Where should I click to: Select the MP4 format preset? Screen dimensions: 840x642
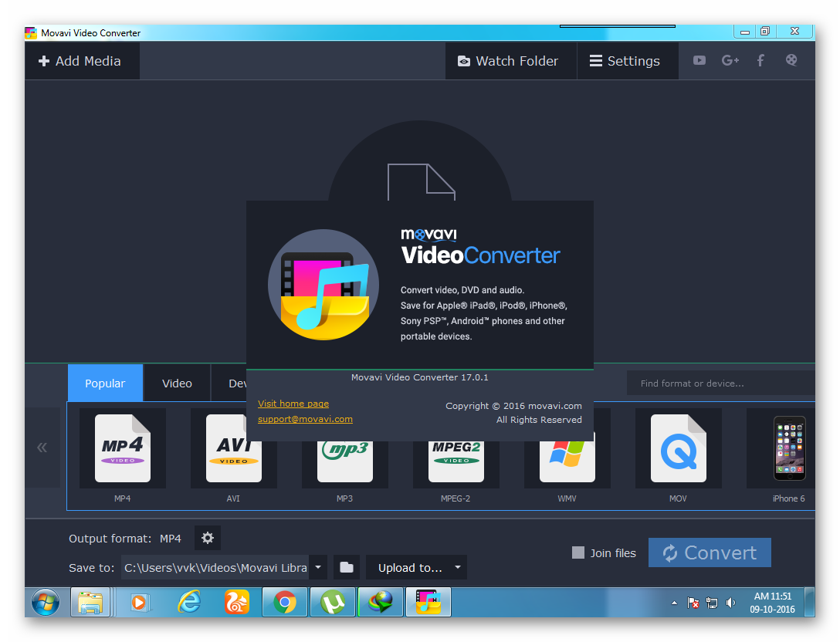point(123,448)
